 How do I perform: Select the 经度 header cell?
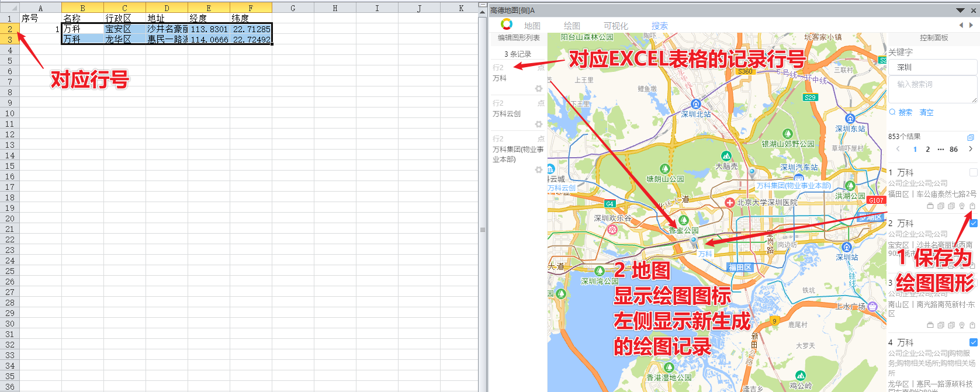(x=209, y=18)
